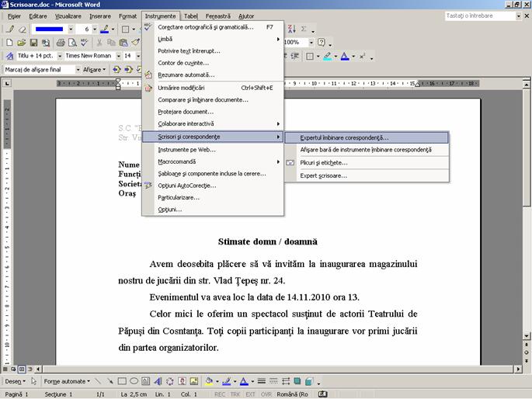
Task: Select 'Contor de cuvinte...' menu entry
Action: click(183, 63)
